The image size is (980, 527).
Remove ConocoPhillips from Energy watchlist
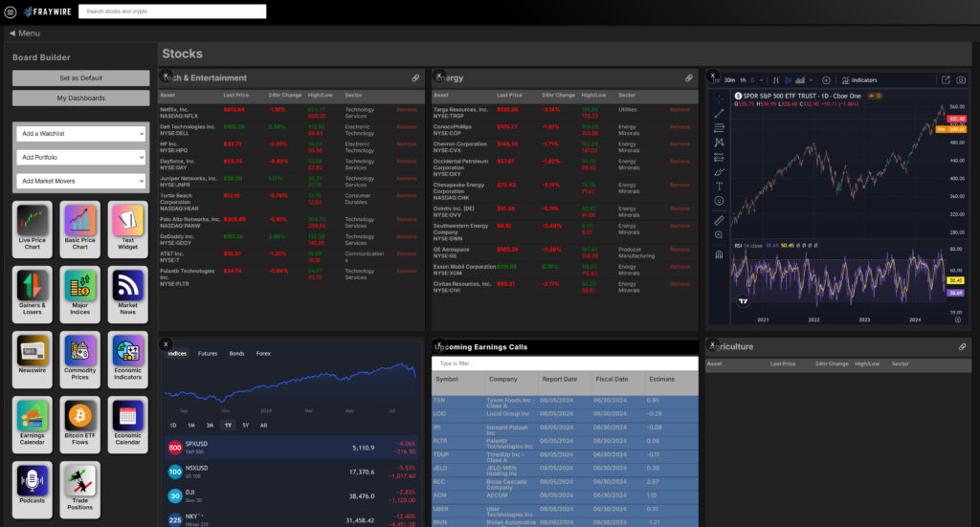(x=679, y=127)
